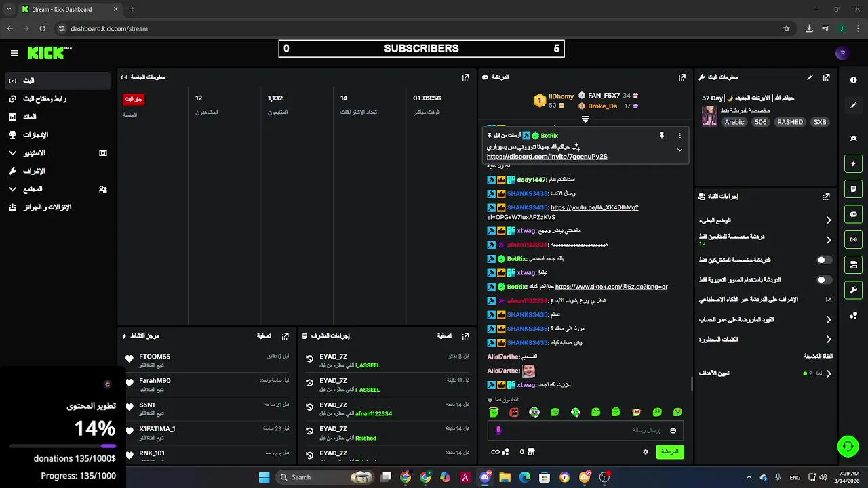Click the broadcast signal icon in the right rail
Viewport: 868px width, 488px height.
click(853, 239)
